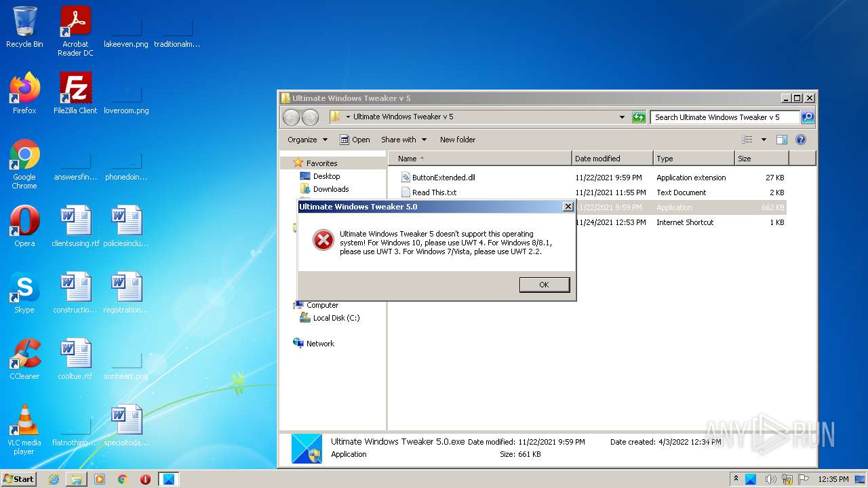Toggle the preview pane icon
This screenshot has width=868, height=488.
point(781,140)
